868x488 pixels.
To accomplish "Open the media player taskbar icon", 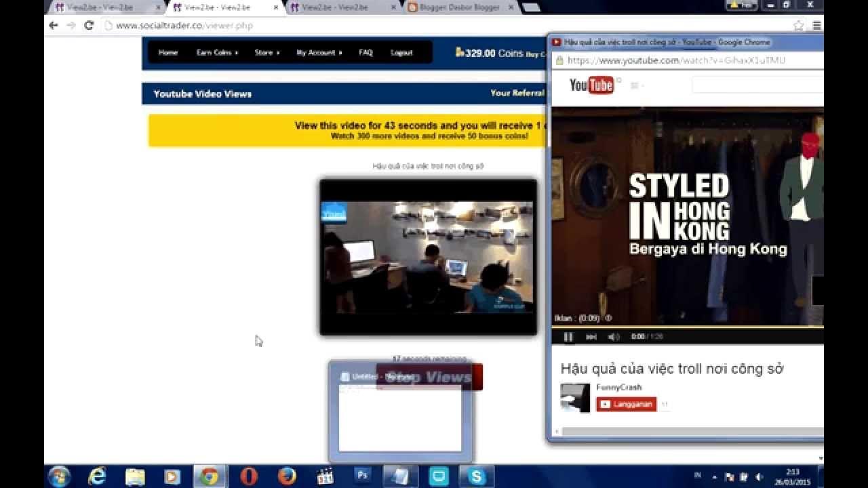I will (x=172, y=476).
